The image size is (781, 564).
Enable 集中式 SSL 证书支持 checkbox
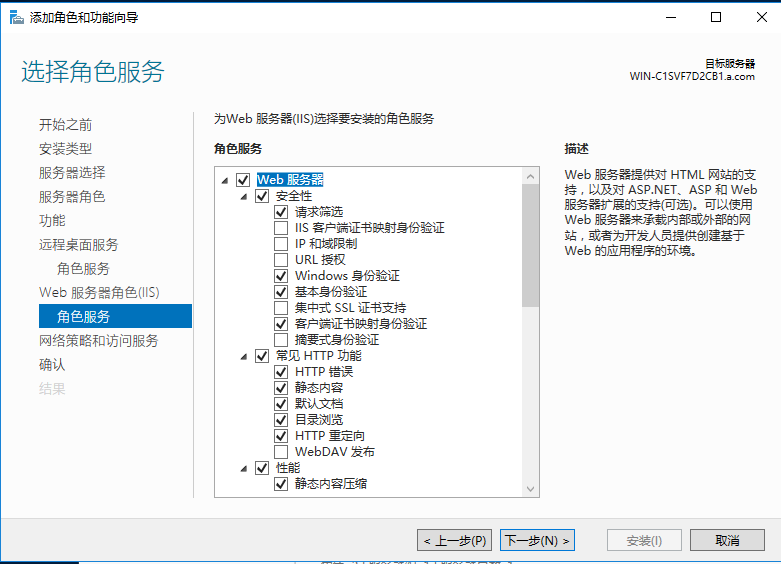click(281, 307)
